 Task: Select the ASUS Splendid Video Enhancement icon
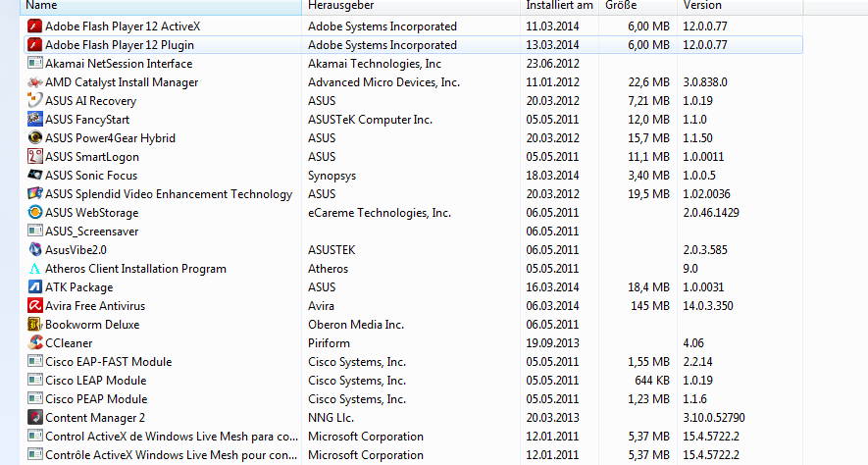(35, 194)
